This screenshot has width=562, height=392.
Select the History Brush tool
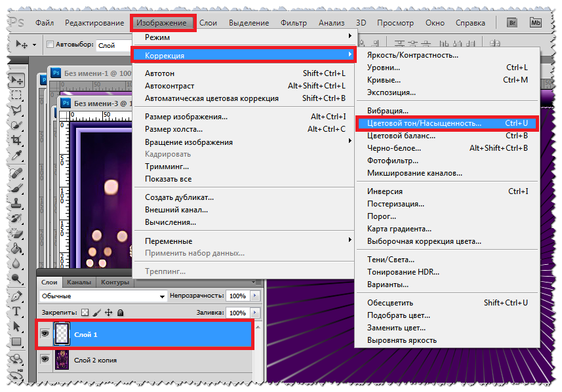(16, 218)
